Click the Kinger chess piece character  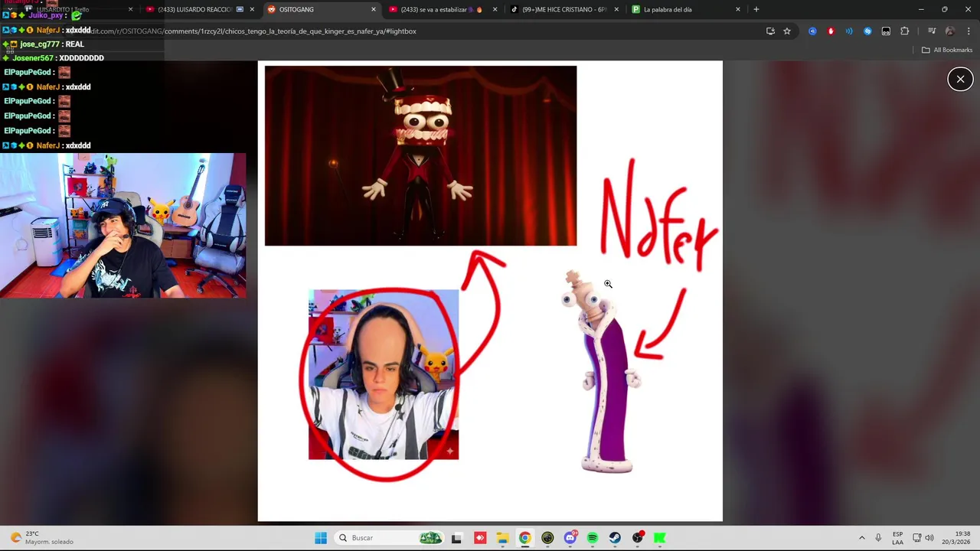tap(603, 372)
